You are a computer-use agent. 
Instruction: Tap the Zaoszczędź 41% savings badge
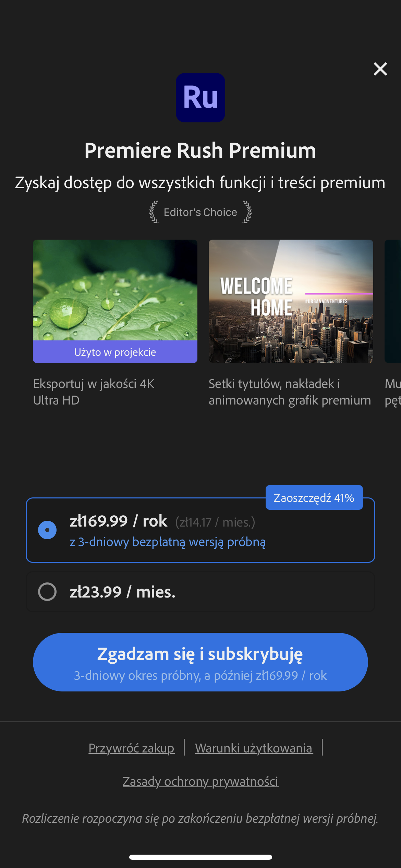314,497
